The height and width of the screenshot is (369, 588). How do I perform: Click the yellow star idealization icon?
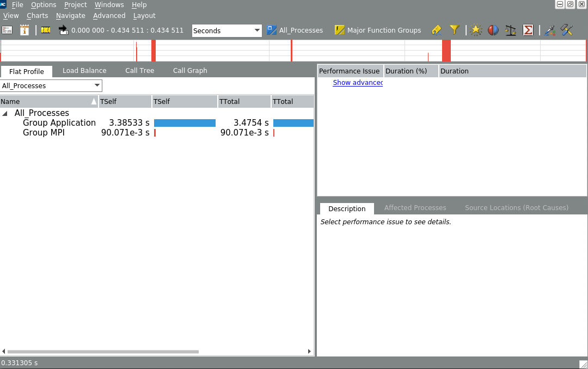pos(476,30)
